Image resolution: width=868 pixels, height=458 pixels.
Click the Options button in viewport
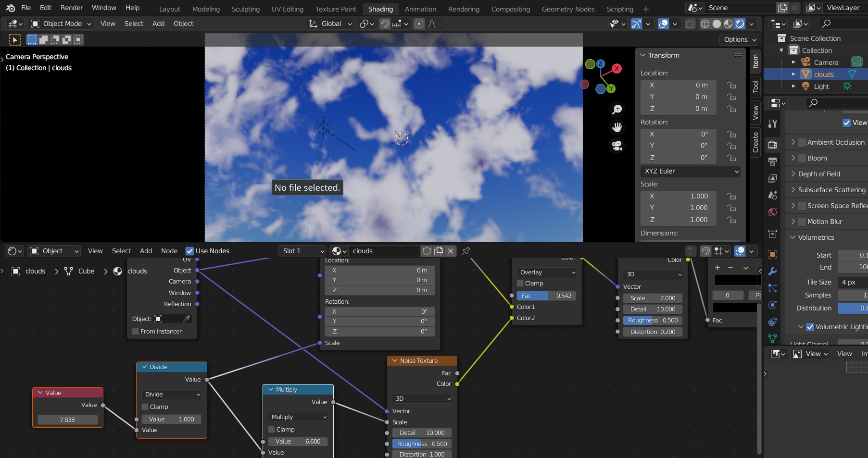click(x=740, y=39)
